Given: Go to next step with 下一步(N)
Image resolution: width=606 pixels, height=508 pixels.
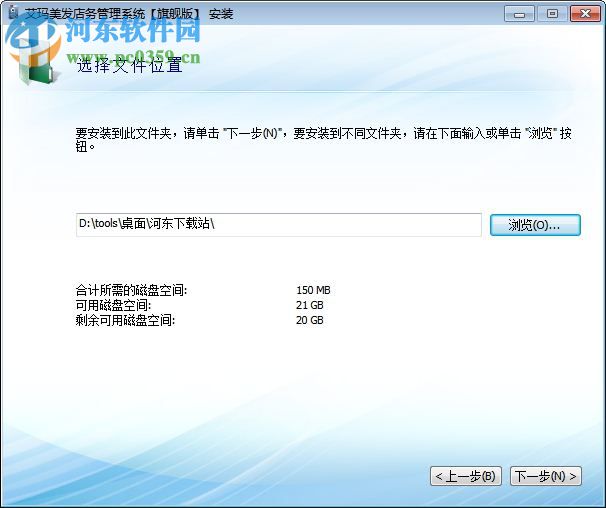Looking at the screenshot, I should pos(545,476).
